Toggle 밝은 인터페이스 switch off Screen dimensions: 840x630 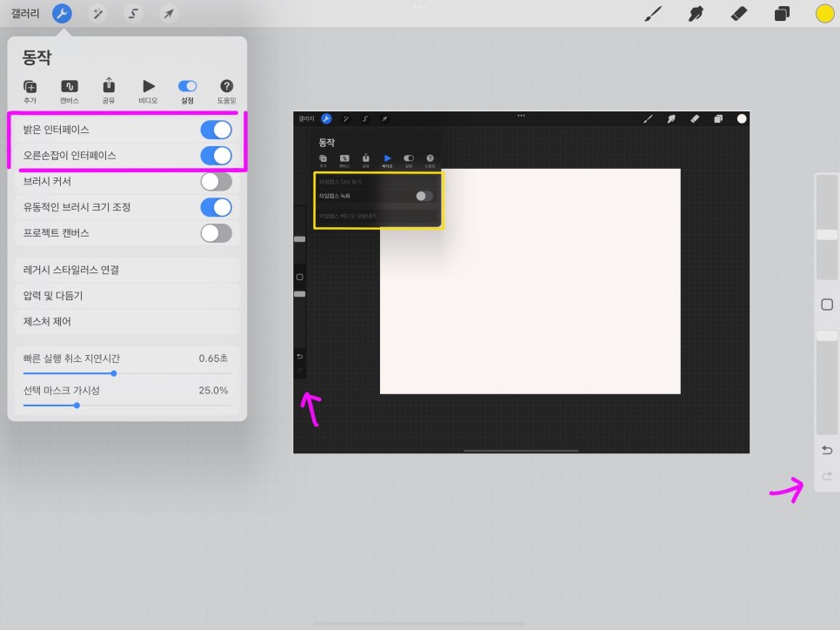click(217, 130)
